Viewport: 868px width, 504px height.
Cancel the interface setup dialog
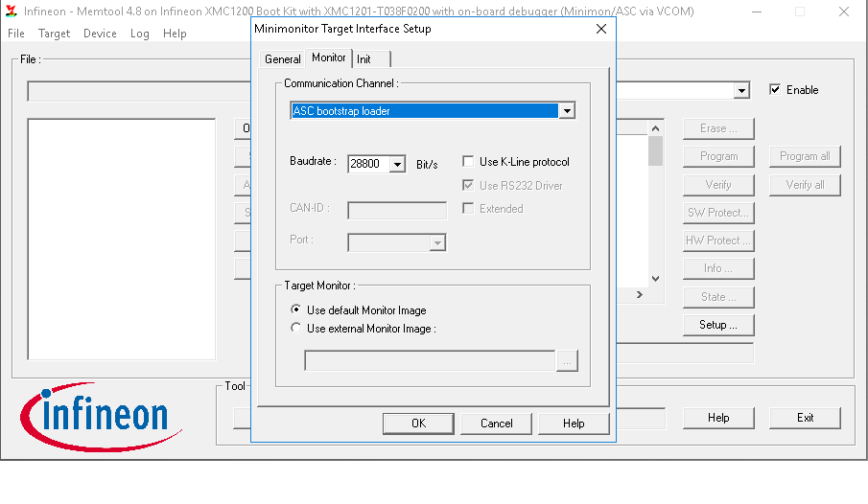(x=497, y=424)
